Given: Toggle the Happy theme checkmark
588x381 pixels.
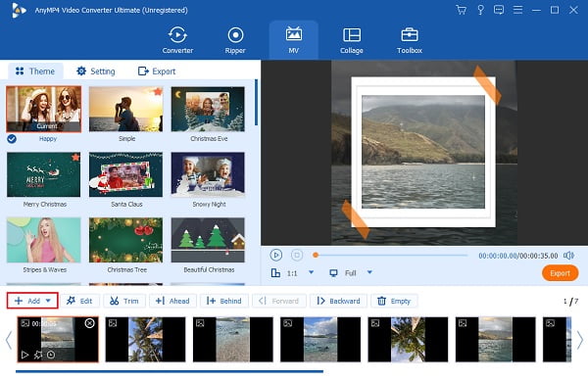Looking at the screenshot, I should tap(12, 139).
